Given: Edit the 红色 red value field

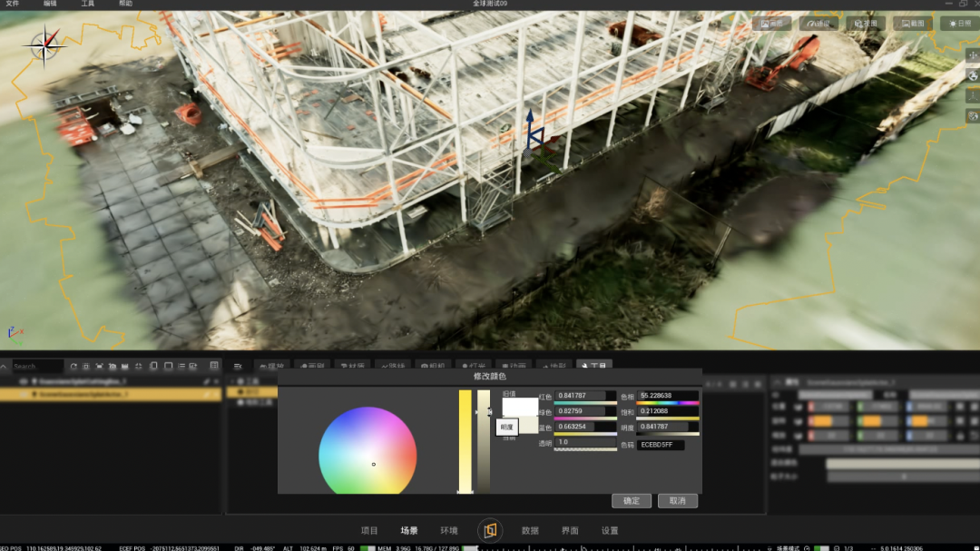Looking at the screenshot, I should pyautogui.click(x=585, y=396).
